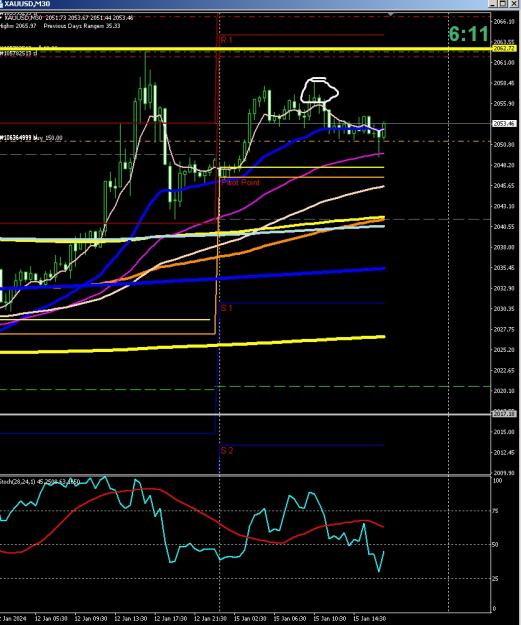Viewport: 521px width, 625px height.
Task: Click the XAUUSD,M30 window title
Action: [x=27, y=4]
